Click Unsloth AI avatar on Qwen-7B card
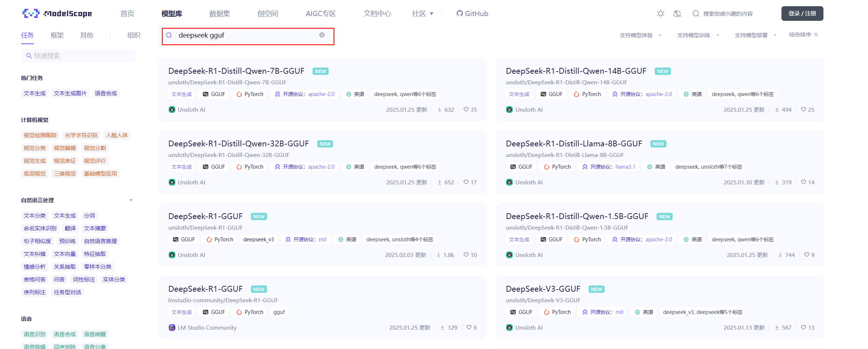Screen dimensions: 868x349 click(172, 110)
